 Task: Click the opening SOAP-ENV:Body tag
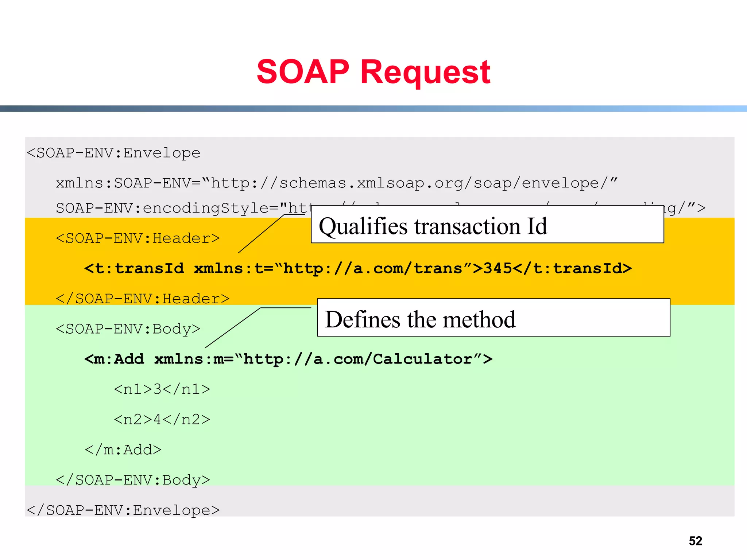[x=128, y=329]
